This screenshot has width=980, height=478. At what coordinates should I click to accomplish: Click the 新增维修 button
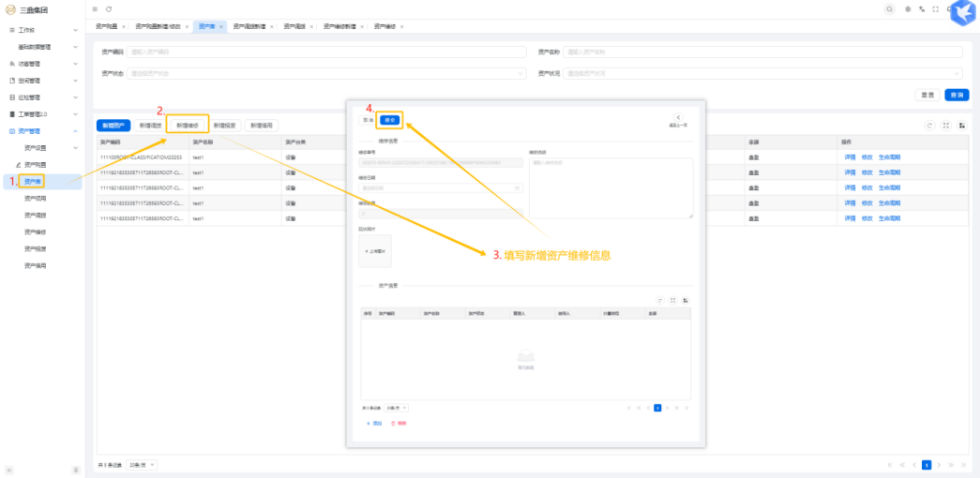[188, 125]
